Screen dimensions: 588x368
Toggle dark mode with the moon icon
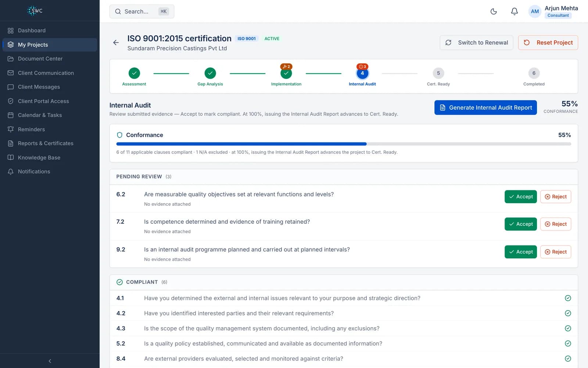494,11
